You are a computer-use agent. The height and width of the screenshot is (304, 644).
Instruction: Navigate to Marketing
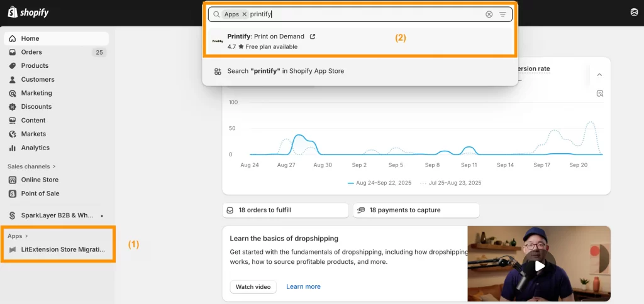pos(56,93)
